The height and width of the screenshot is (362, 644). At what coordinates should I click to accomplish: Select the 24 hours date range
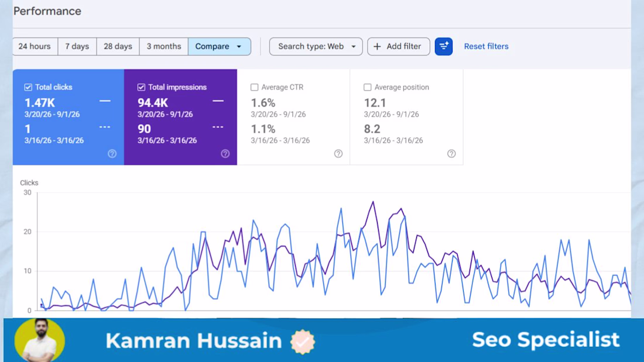(x=35, y=46)
